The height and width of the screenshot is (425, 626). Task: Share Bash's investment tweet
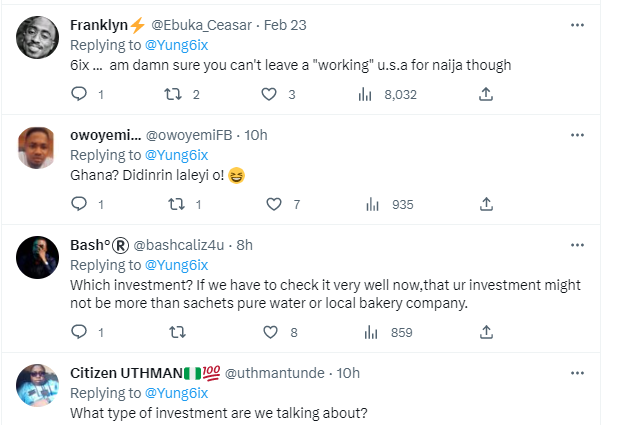click(485, 332)
